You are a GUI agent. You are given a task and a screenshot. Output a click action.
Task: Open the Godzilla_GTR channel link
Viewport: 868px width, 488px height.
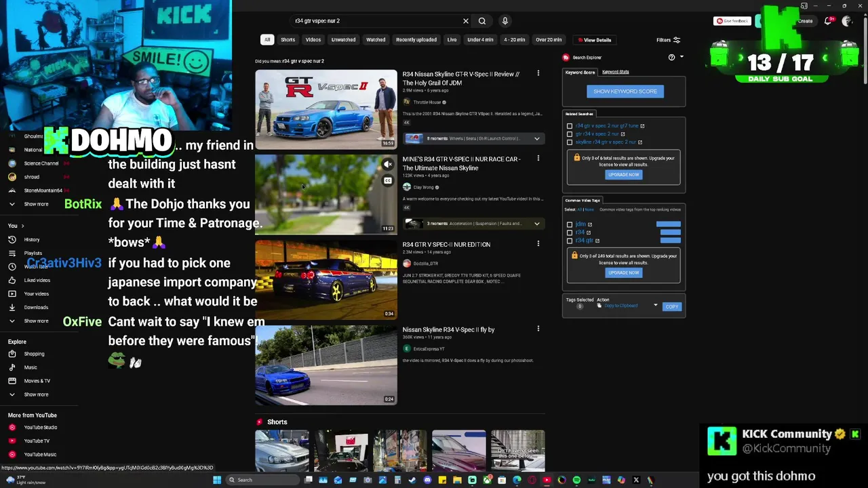pos(425,263)
